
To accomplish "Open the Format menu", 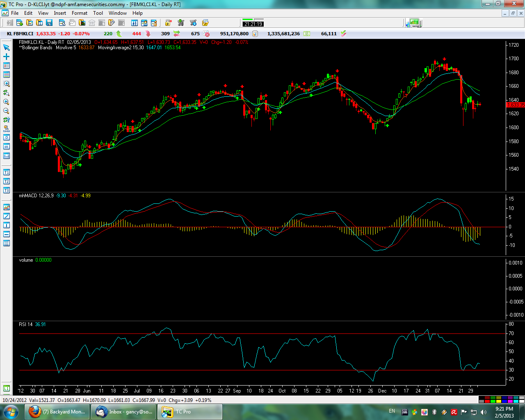I will click(x=80, y=13).
